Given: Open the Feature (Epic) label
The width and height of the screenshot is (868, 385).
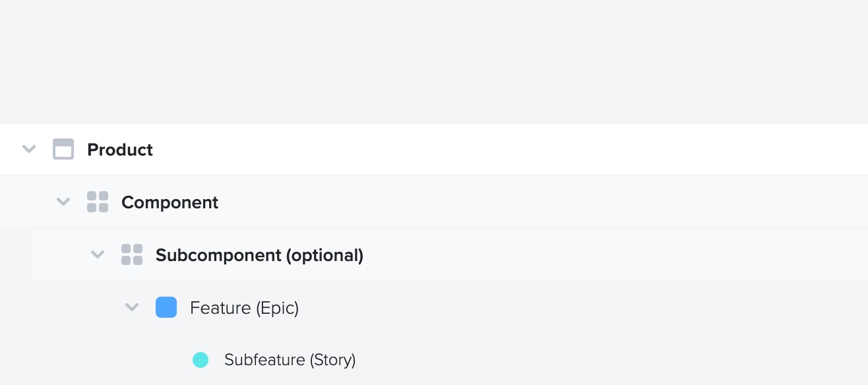Looking at the screenshot, I should (244, 308).
